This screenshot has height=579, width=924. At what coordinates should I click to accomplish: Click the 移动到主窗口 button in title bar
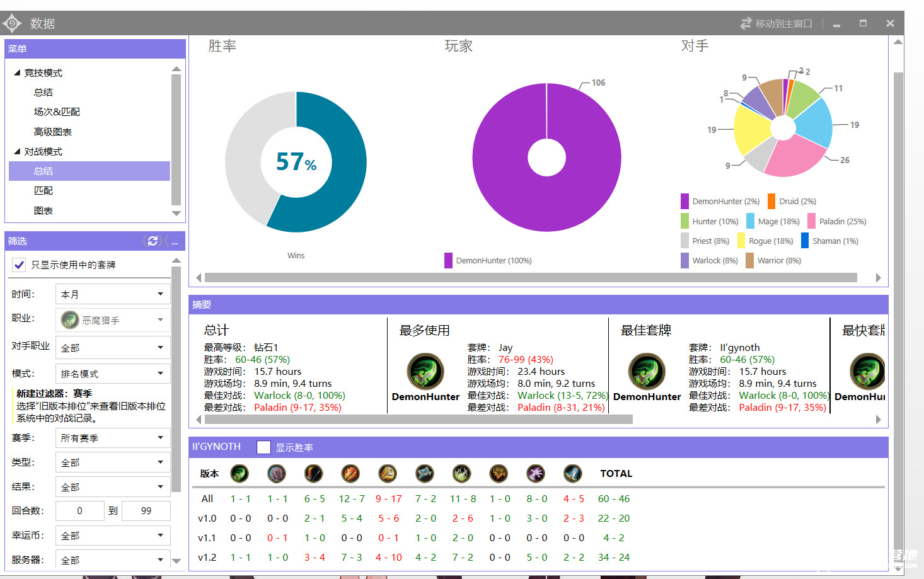pos(776,23)
